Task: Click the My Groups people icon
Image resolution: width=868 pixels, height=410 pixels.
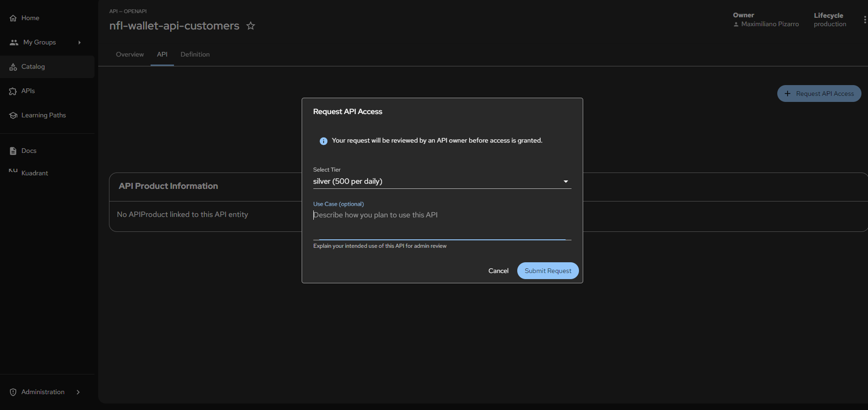Action: (14, 43)
